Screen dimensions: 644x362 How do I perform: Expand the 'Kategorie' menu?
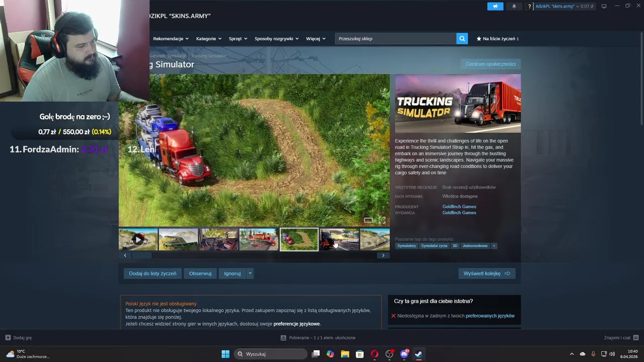point(209,39)
